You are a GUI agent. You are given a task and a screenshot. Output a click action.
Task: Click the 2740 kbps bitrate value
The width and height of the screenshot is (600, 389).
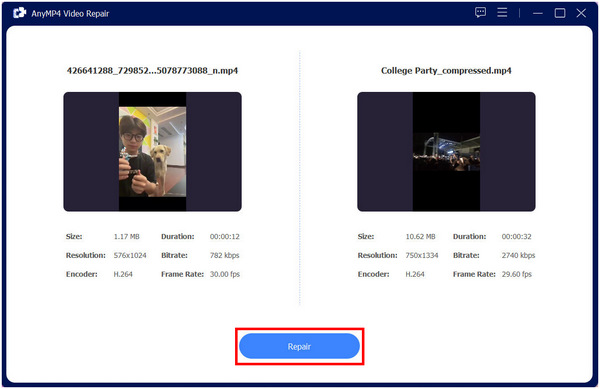click(x=518, y=256)
